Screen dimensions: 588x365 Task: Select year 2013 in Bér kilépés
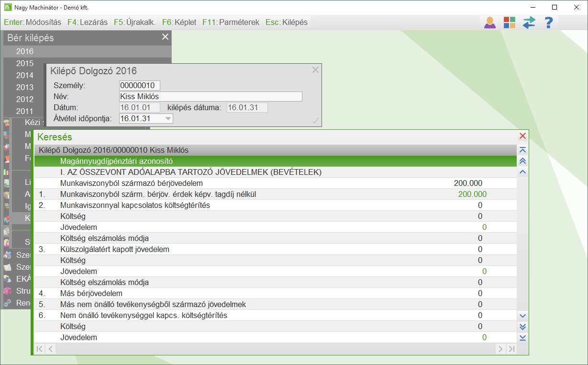coord(25,87)
